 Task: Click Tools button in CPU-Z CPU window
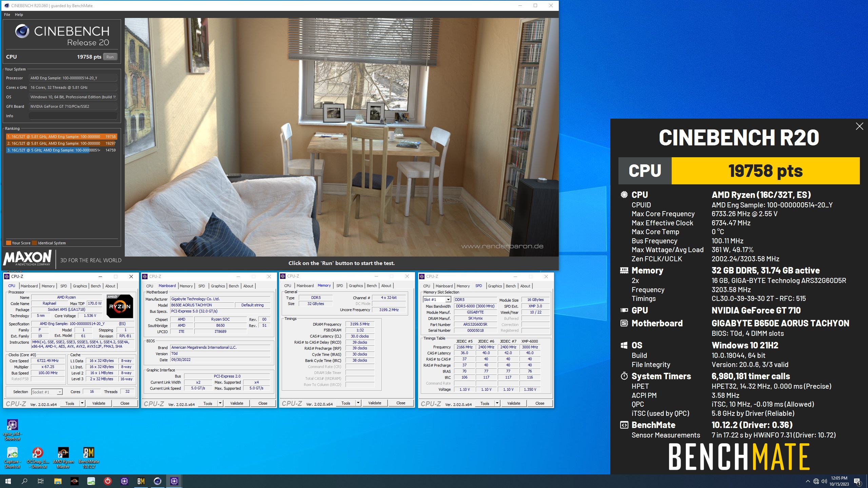click(x=70, y=403)
